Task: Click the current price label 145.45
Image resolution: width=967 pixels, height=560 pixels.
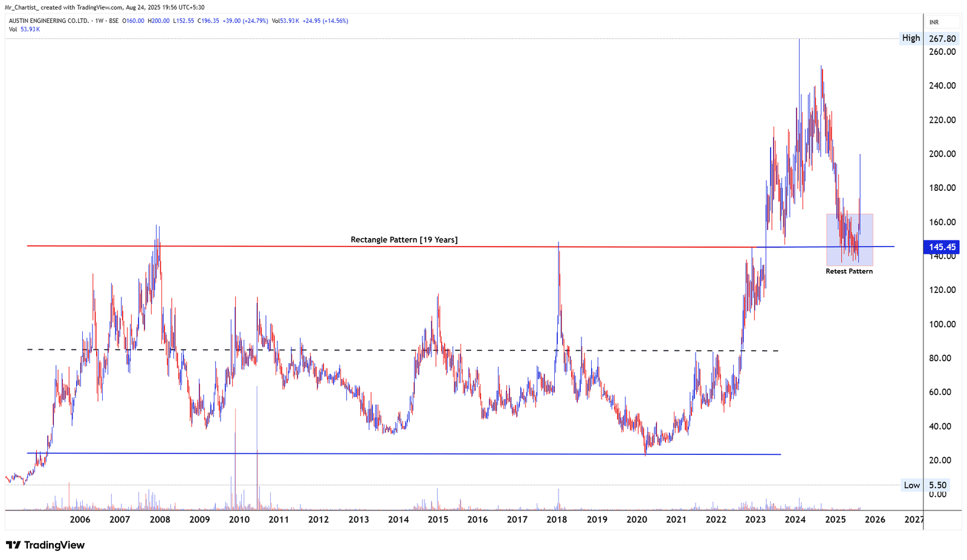Action: coord(942,247)
